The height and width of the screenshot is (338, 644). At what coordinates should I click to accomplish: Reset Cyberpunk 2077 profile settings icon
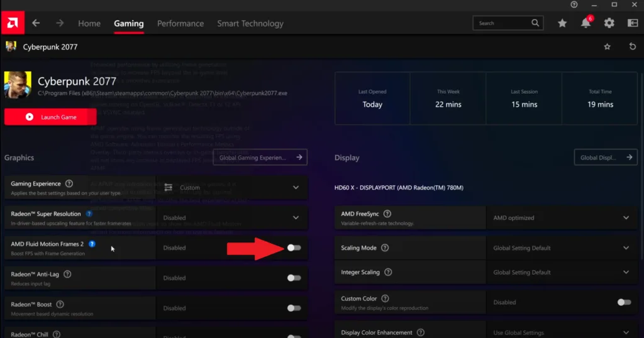point(633,46)
